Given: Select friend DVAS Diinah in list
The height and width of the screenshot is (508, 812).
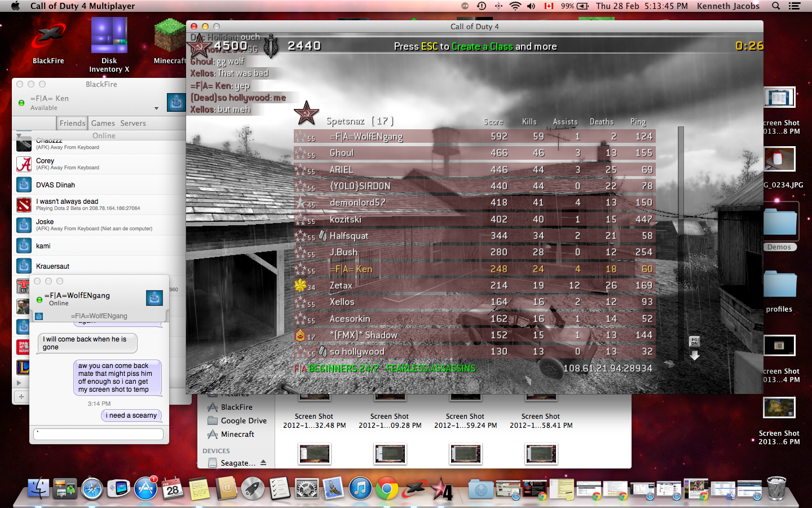Looking at the screenshot, I should (x=99, y=185).
